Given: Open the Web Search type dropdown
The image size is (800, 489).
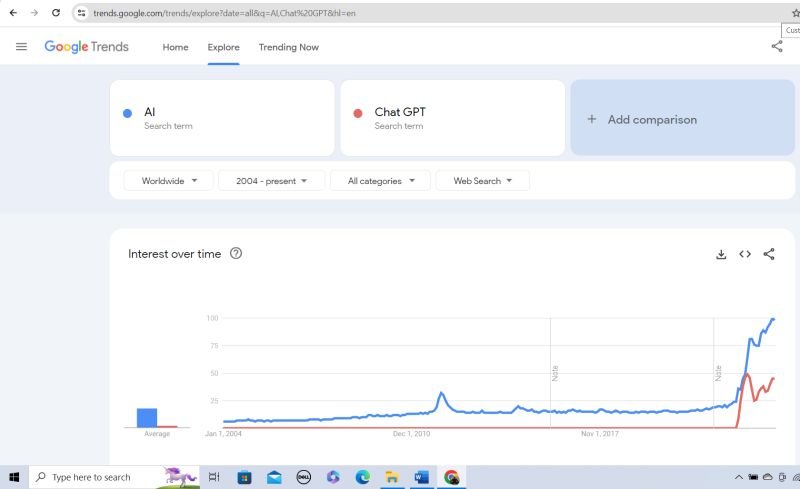Looking at the screenshot, I should [483, 181].
